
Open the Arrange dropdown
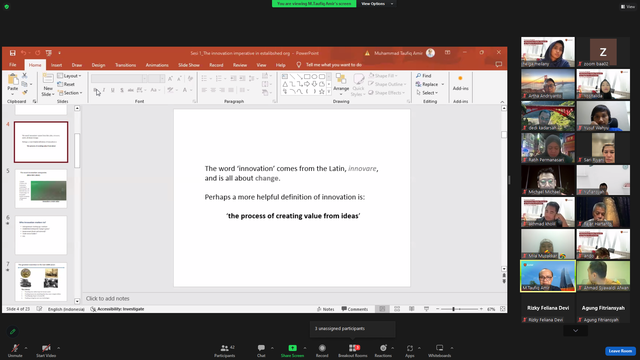(341, 84)
